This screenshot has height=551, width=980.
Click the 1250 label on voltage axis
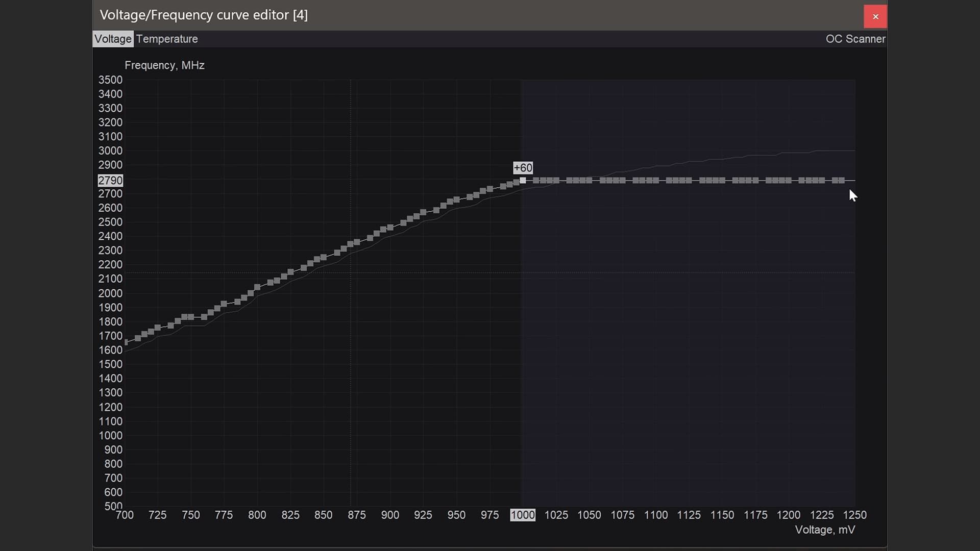[x=854, y=515]
